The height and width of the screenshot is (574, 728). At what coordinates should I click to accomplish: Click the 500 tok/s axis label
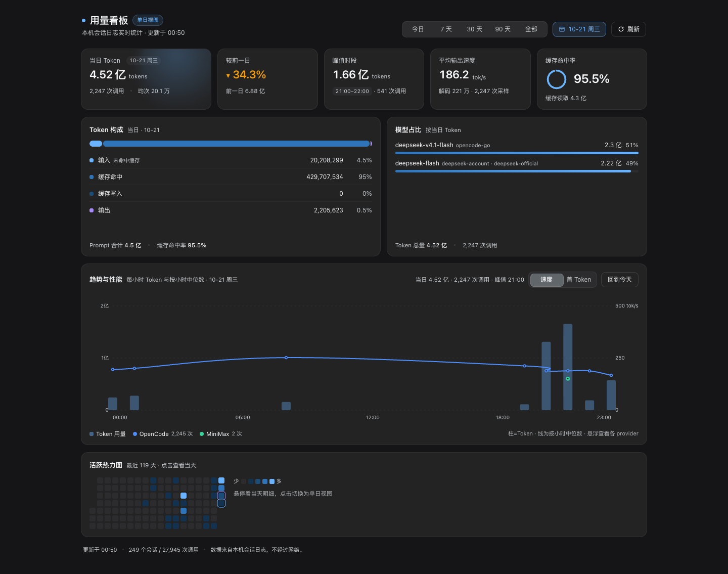(627, 306)
